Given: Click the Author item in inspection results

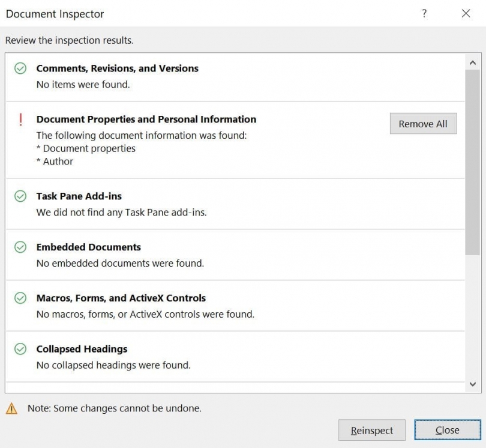Looking at the screenshot, I should 53,162.
